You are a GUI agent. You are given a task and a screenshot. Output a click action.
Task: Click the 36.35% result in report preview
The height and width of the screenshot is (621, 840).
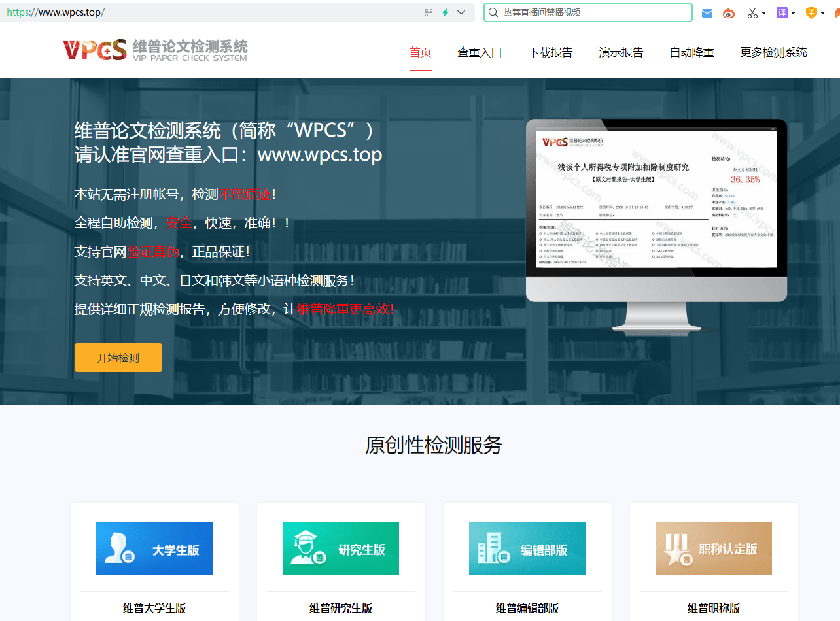pyautogui.click(x=745, y=179)
